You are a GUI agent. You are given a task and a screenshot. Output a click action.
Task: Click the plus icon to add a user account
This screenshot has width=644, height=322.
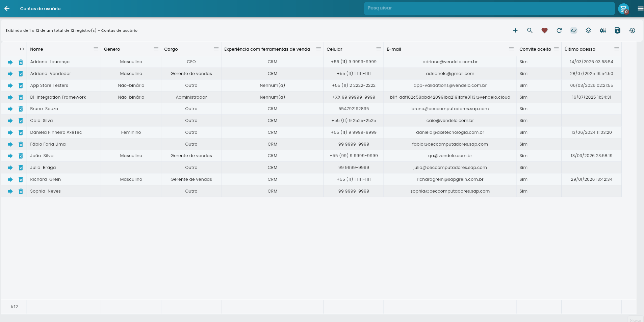tap(515, 30)
